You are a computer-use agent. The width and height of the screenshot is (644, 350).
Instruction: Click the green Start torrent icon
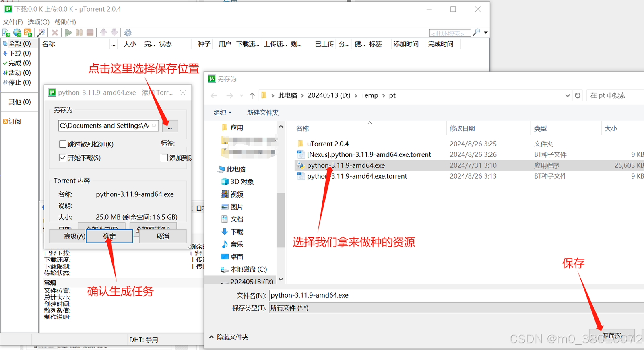tap(68, 33)
